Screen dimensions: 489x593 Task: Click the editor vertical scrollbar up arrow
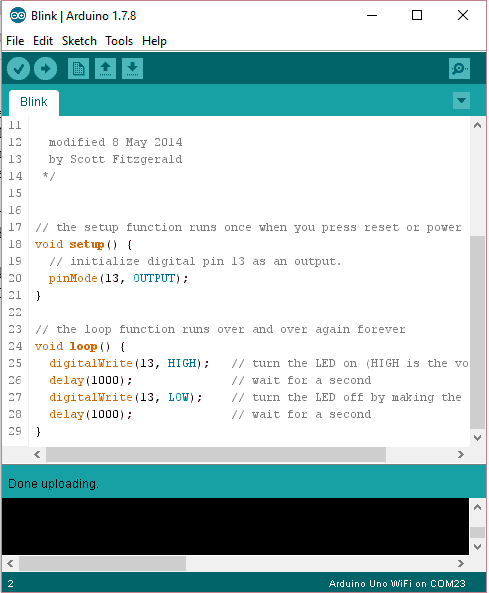(478, 125)
